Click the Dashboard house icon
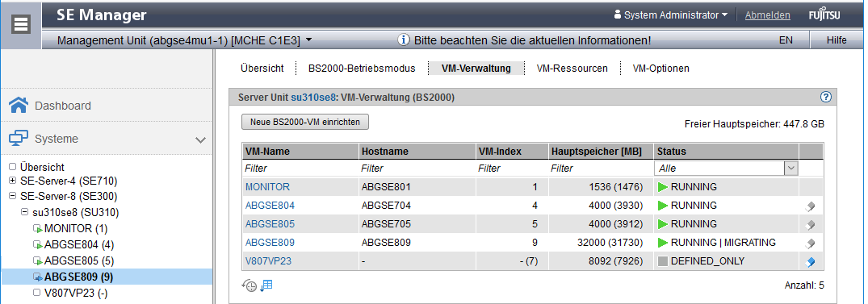Viewport: 868px width, 304px height. [19, 105]
